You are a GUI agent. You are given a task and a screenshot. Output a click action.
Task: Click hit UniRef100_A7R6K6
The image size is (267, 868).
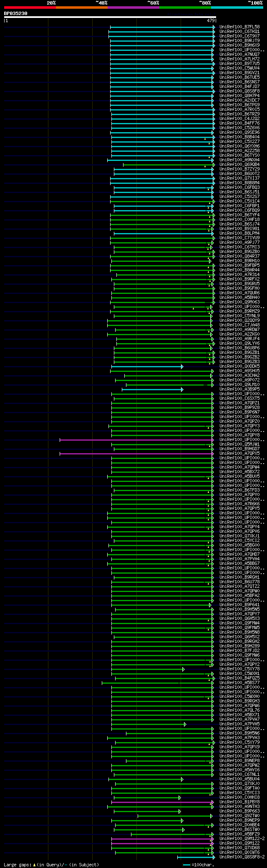pyautogui.click(x=239, y=504)
